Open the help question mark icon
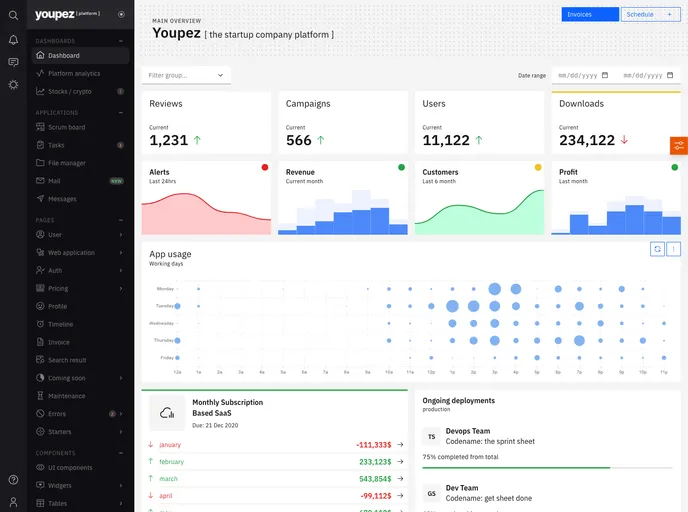 (13, 481)
